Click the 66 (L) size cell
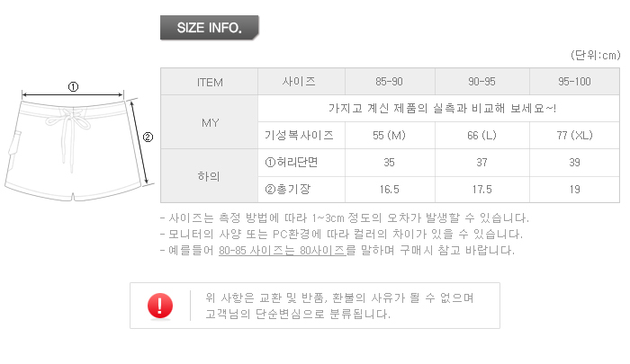630x364 pixels. tap(481, 136)
